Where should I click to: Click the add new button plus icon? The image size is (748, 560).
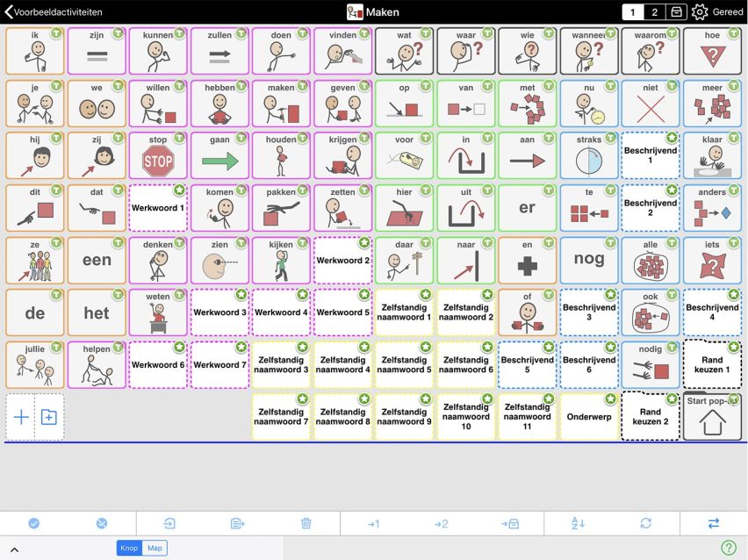[x=21, y=417]
